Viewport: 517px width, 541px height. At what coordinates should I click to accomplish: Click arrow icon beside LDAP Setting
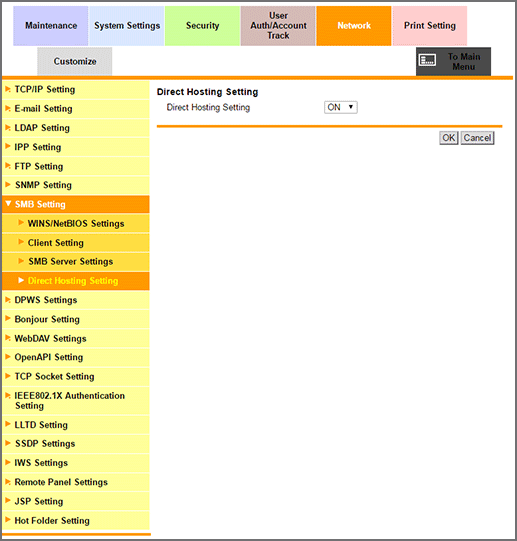[x=8, y=128]
